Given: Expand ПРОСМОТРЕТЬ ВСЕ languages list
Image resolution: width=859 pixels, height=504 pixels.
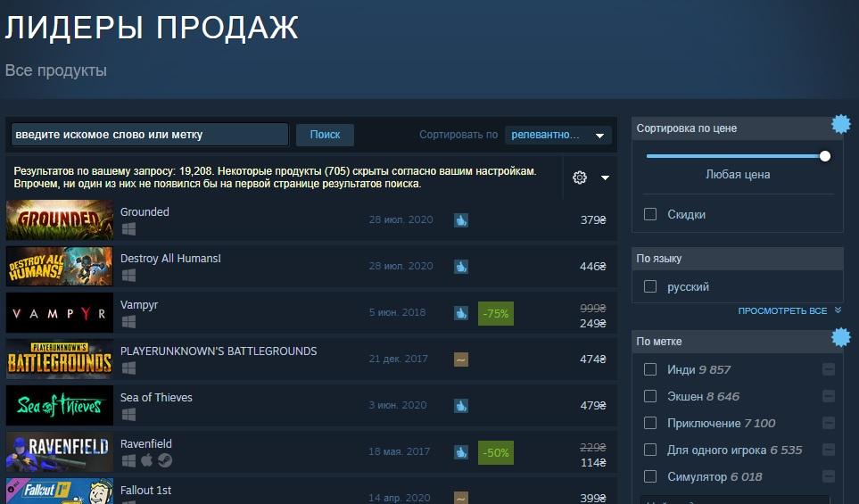Looking at the screenshot, I should [789, 310].
